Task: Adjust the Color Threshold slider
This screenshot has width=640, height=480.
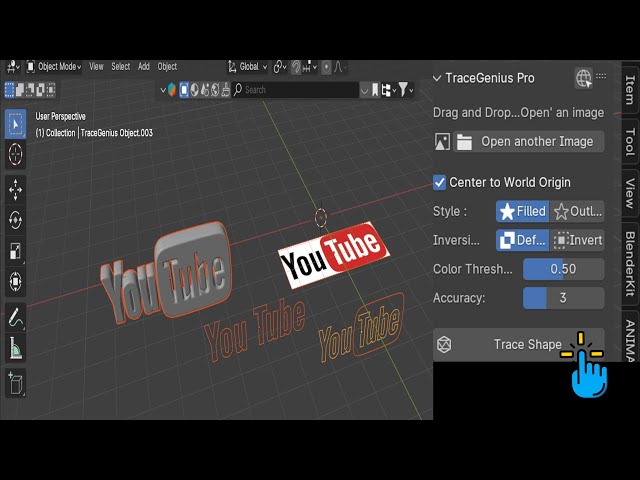Action: (563, 269)
